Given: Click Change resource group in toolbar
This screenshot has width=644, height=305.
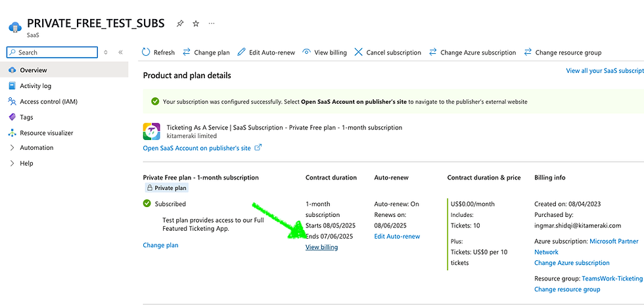Looking at the screenshot, I should [x=563, y=53].
